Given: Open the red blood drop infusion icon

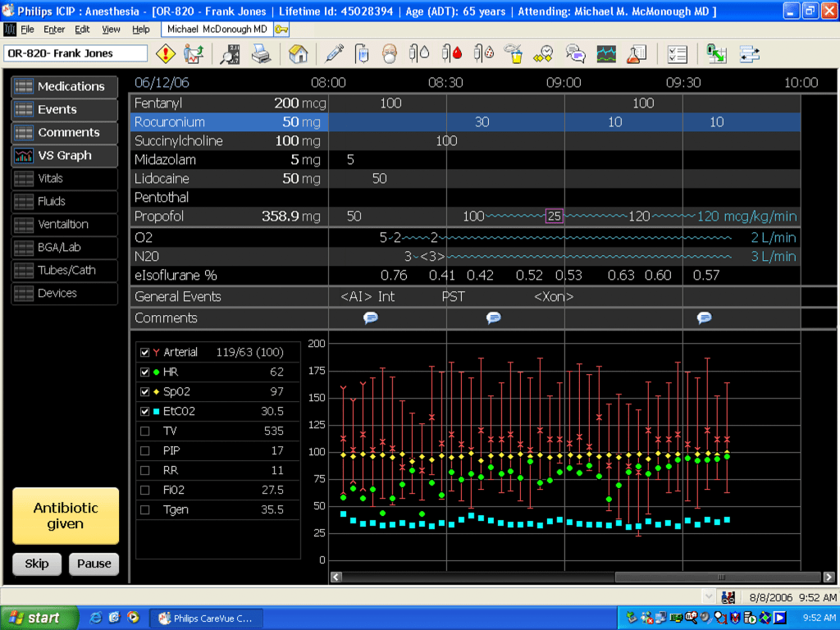Looking at the screenshot, I should click(452, 54).
